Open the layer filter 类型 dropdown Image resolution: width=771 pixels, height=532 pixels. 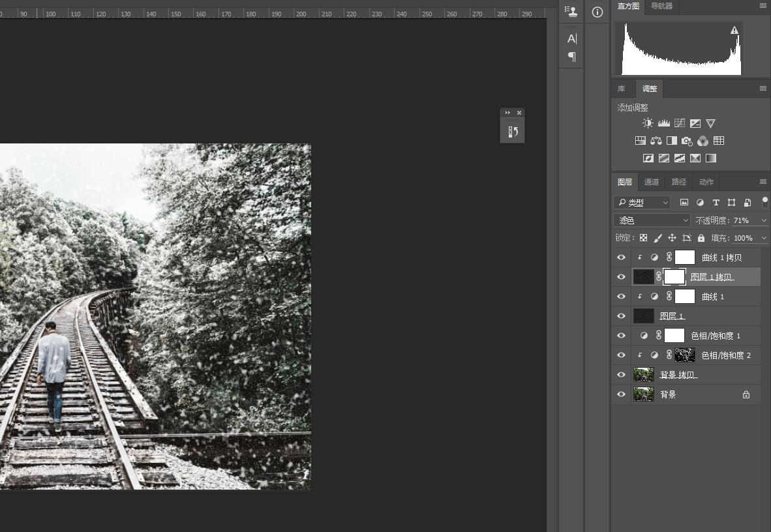tap(642, 203)
